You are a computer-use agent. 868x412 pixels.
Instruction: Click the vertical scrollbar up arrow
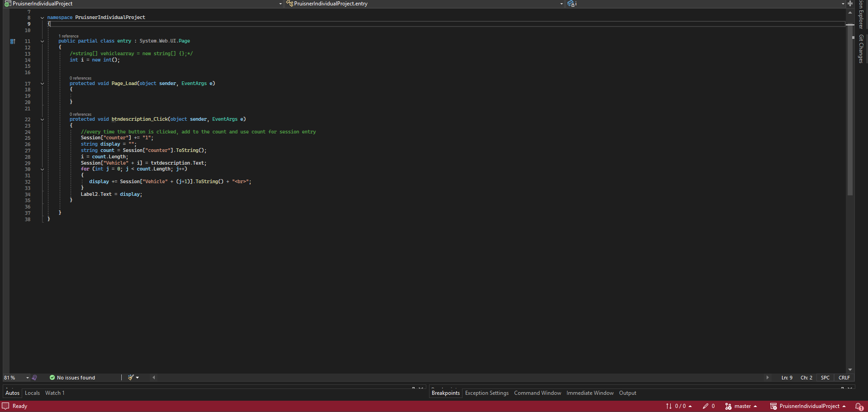(850, 13)
